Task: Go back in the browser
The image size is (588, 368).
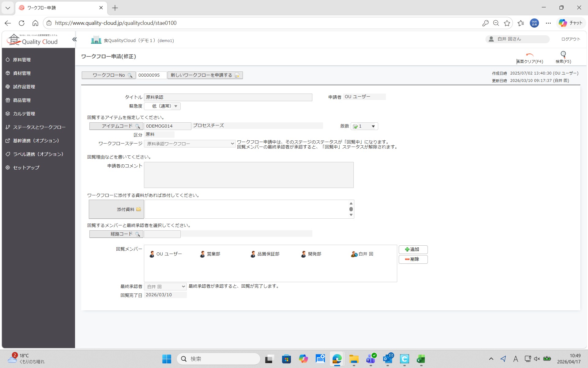Action: coord(8,23)
